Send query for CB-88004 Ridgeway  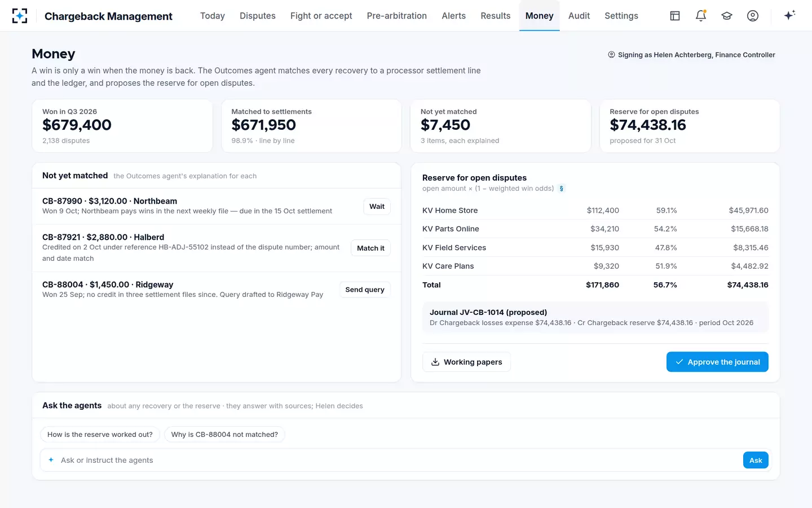tap(365, 290)
